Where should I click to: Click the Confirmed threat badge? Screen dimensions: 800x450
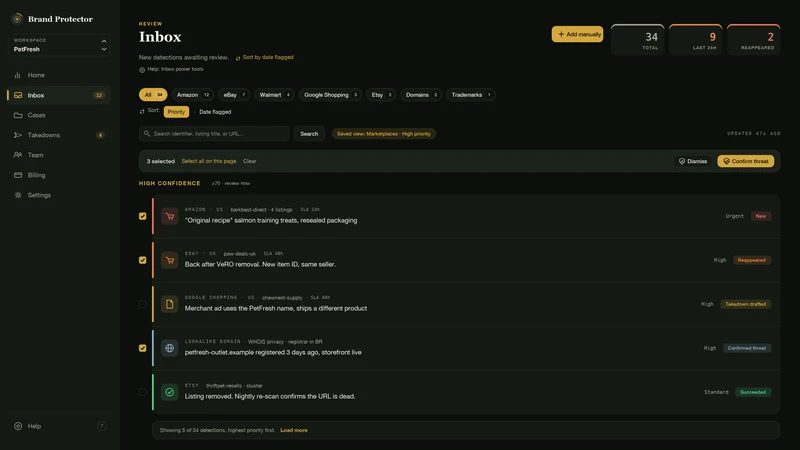(747, 348)
